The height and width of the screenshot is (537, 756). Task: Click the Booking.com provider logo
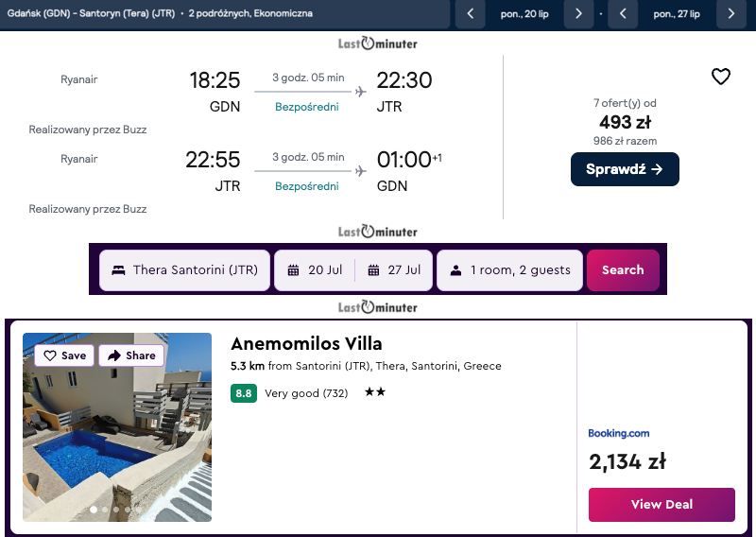(619, 434)
